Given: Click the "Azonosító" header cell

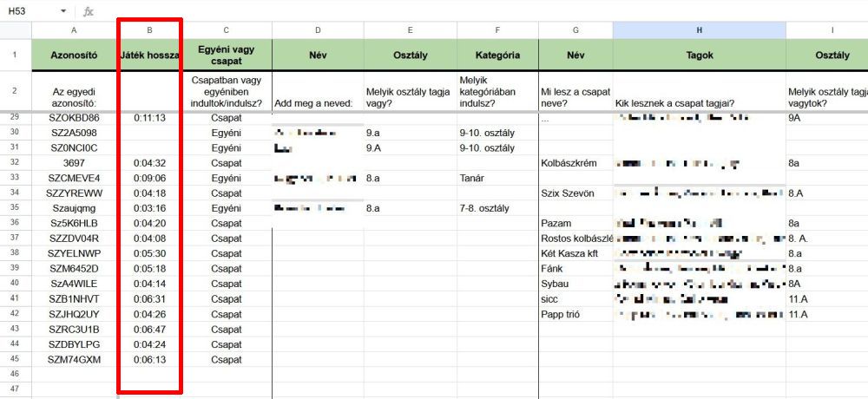Looking at the screenshot, I should coord(74,55).
